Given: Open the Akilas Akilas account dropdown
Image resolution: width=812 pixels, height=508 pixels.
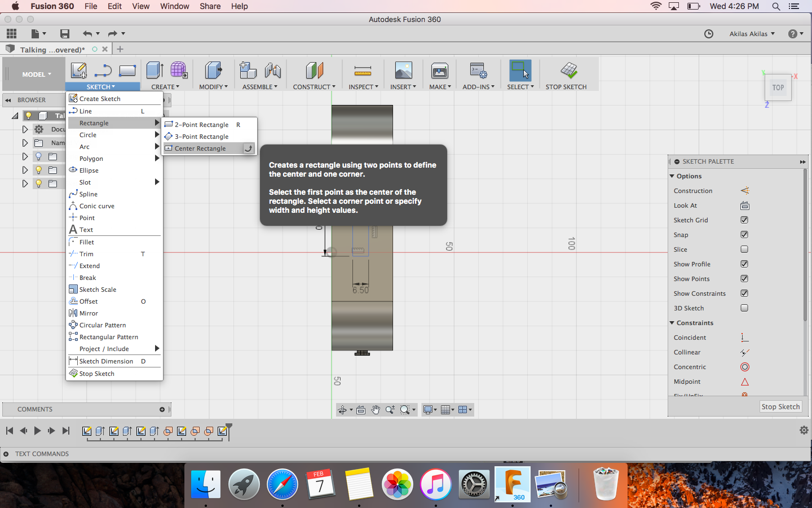Looking at the screenshot, I should pos(752,34).
